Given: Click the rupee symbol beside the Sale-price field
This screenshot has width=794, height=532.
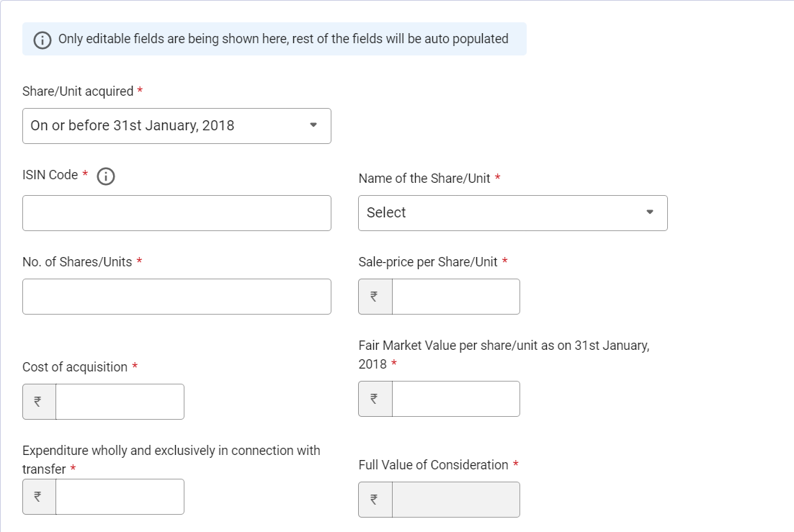Looking at the screenshot, I should (x=375, y=297).
